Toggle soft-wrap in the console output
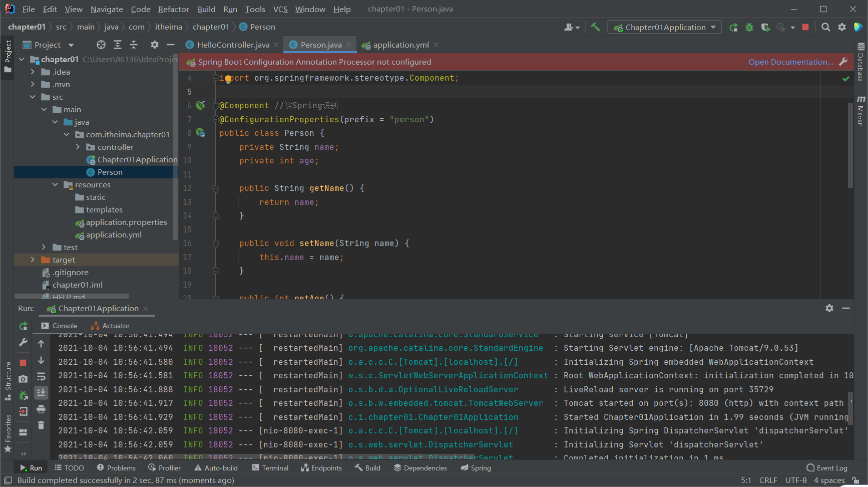This screenshot has height=487, width=868. pos(41,376)
